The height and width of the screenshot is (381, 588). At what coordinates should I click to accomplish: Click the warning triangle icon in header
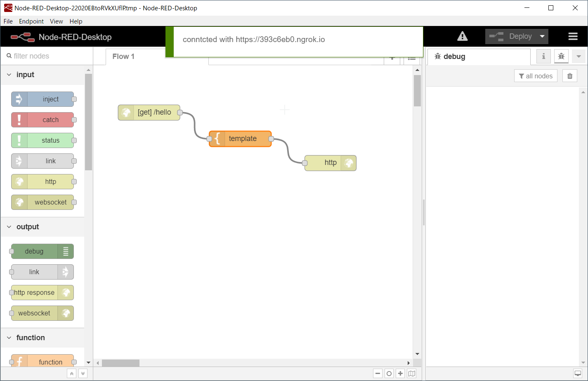coord(463,36)
